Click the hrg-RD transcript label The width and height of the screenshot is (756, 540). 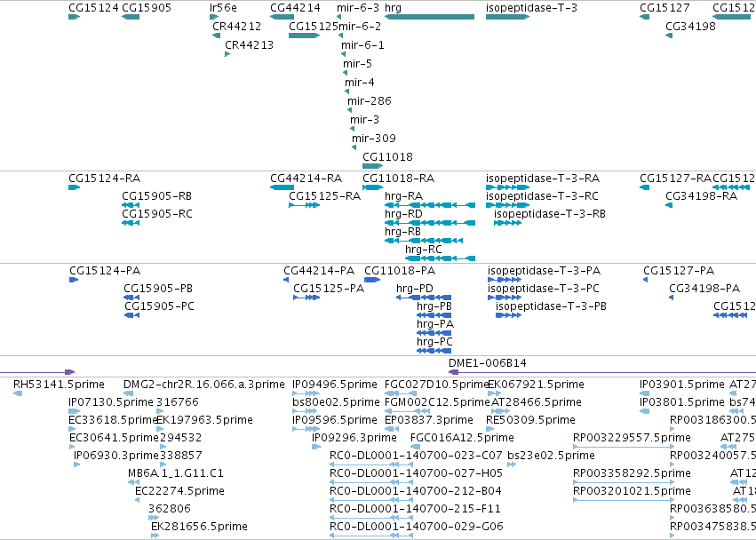(x=403, y=213)
